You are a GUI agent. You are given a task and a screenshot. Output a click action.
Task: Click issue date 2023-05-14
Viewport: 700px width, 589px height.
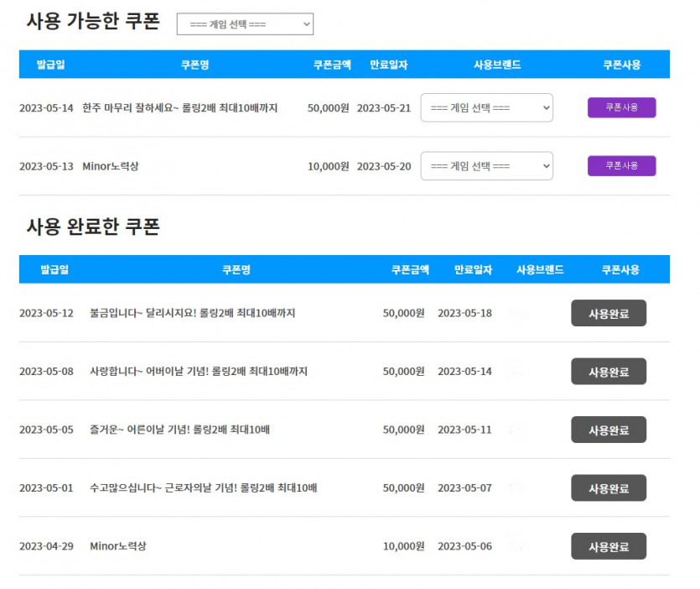click(x=46, y=108)
